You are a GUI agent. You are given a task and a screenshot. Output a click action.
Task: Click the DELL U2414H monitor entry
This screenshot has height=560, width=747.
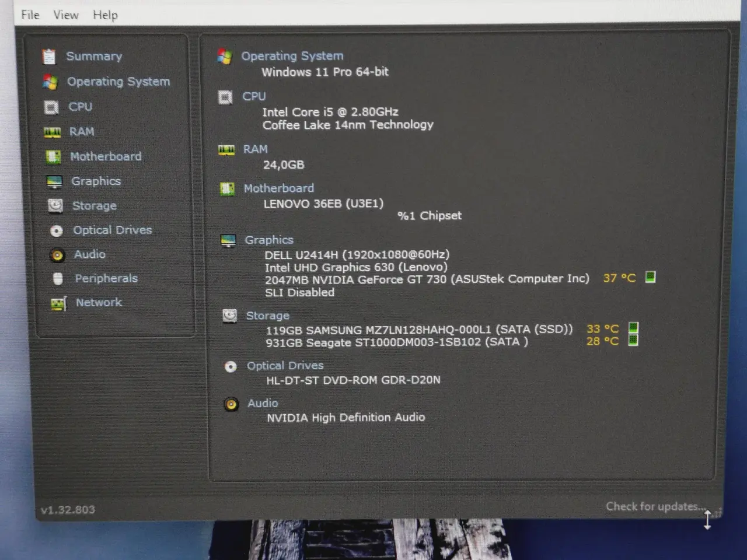point(357,255)
